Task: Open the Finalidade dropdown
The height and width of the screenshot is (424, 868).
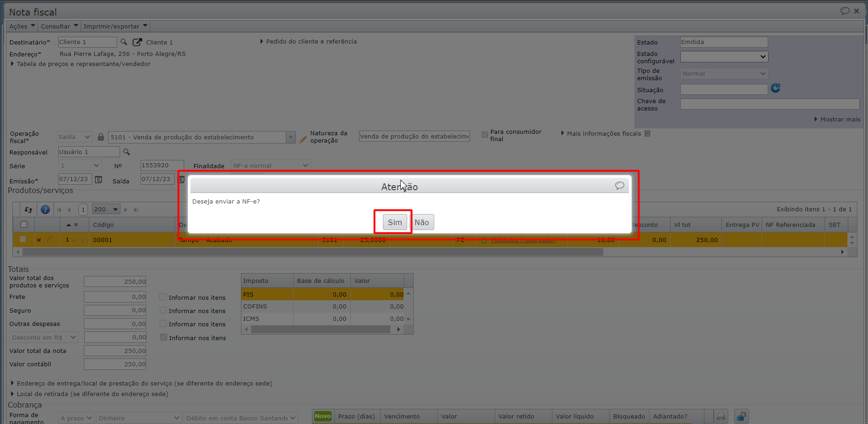Action: [271, 165]
